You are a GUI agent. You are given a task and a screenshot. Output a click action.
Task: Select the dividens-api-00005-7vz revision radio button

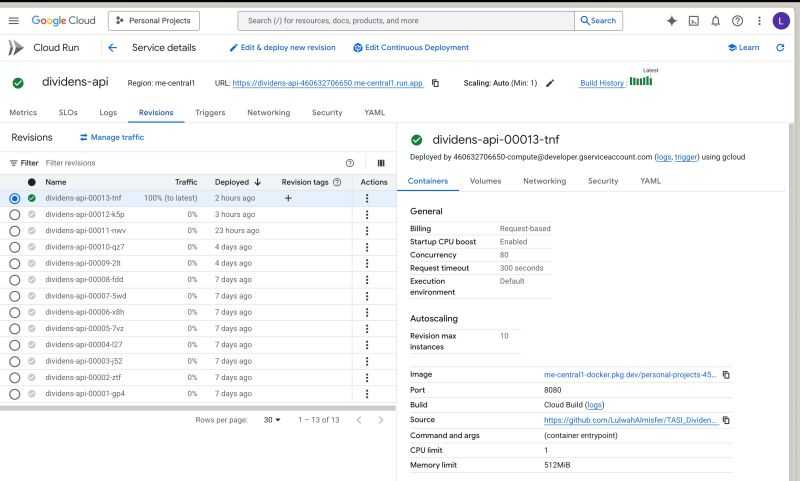click(14, 328)
